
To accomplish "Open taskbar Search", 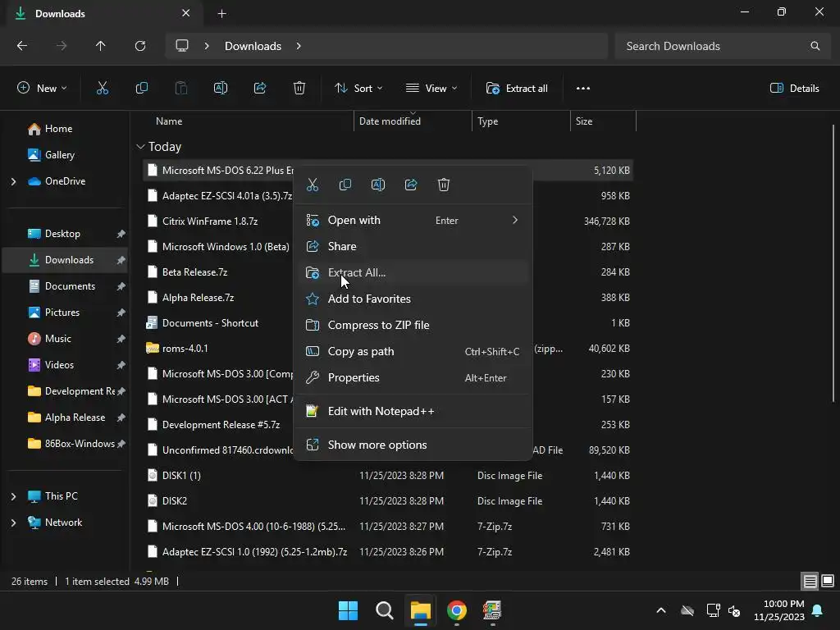I will pos(385,610).
